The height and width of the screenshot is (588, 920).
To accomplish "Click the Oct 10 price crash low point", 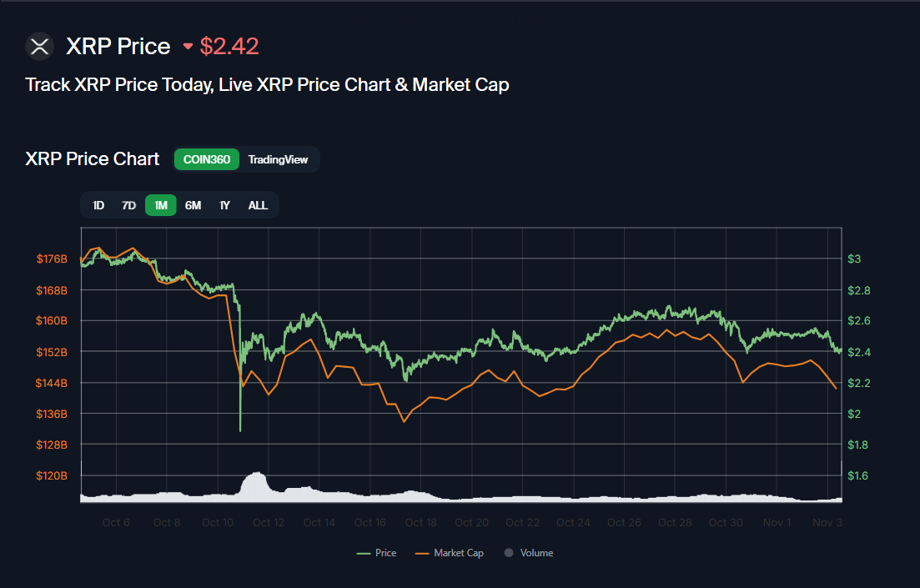I will pos(240,430).
